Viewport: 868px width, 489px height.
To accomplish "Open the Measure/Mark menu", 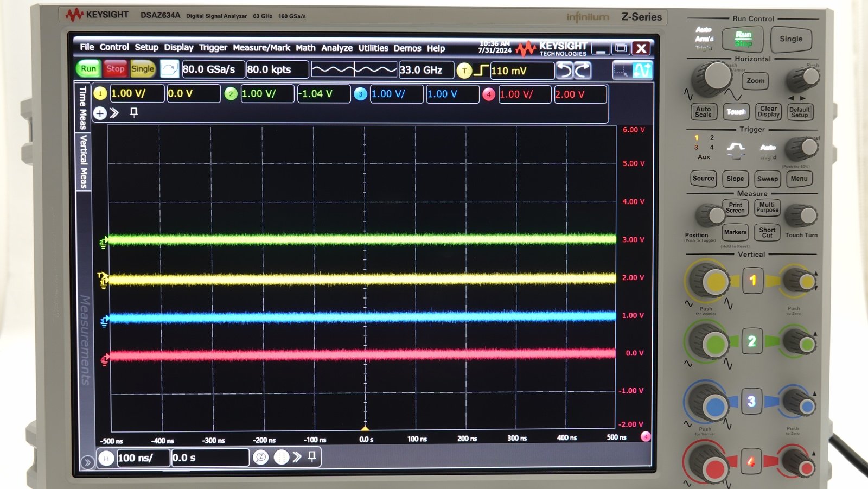I will point(261,48).
